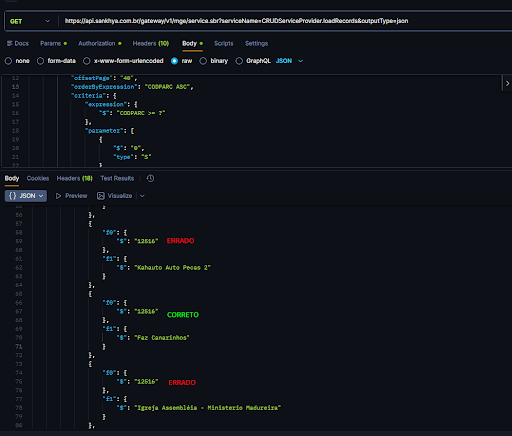Click the Preview button
The width and height of the screenshot is (512, 436).
(71, 196)
